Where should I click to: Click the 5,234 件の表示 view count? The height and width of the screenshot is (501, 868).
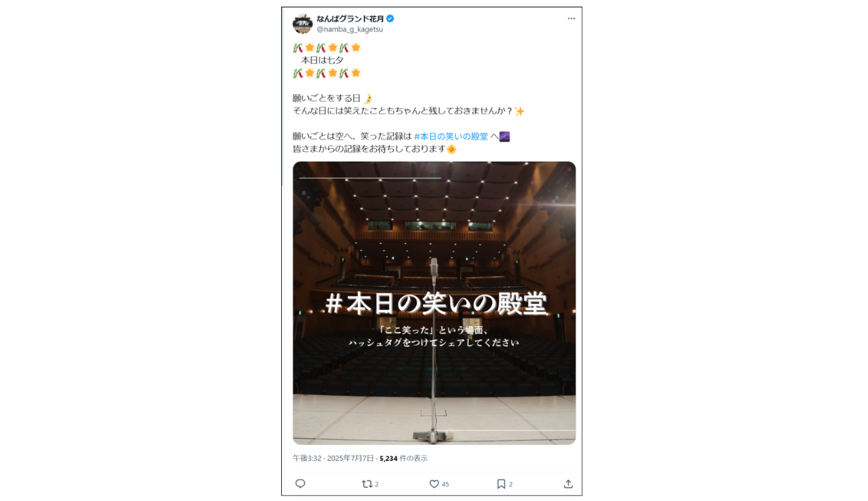(x=403, y=458)
